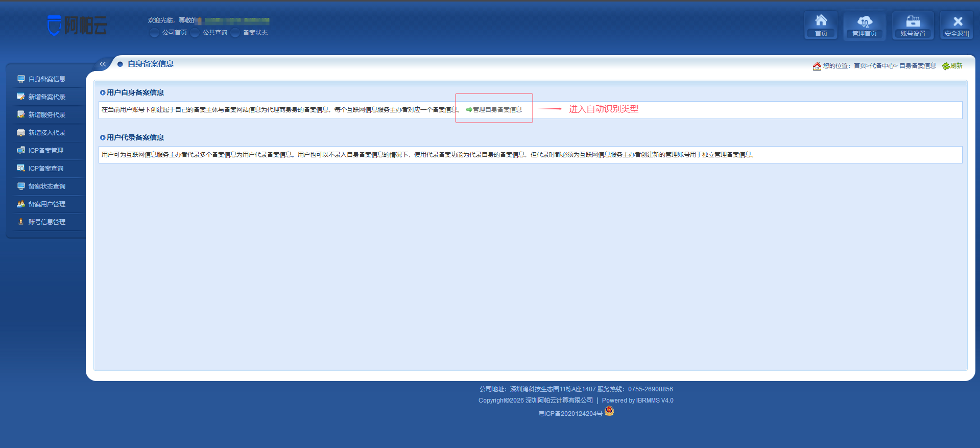This screenshot has width=980, height=448.
Task: Click the 阿帕云 logo
Action: tap(78, 25)
